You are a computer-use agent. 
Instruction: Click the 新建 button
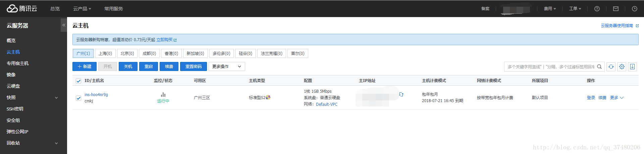point(85,67)
